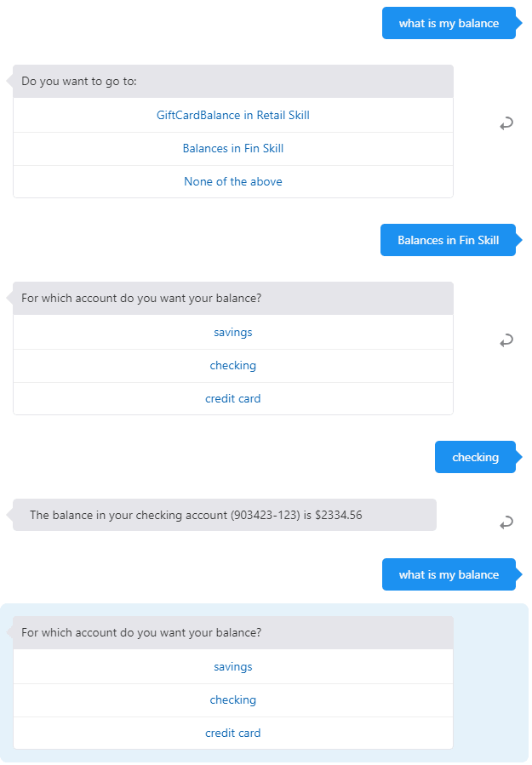Select savings in the first account prompt
This screenshot has height=765, width=532.
point(232,332)
